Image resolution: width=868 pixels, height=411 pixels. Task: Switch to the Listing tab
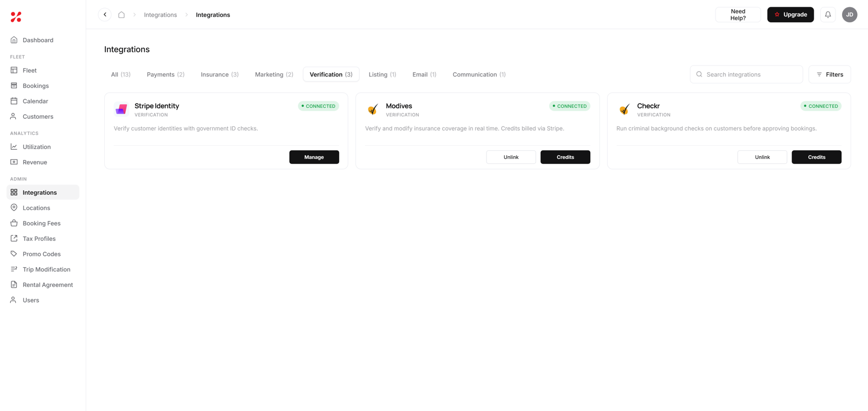382,74
